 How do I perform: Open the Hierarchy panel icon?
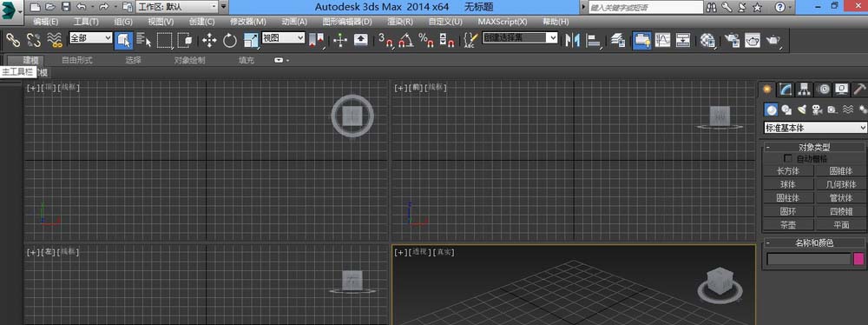[804, 90]
